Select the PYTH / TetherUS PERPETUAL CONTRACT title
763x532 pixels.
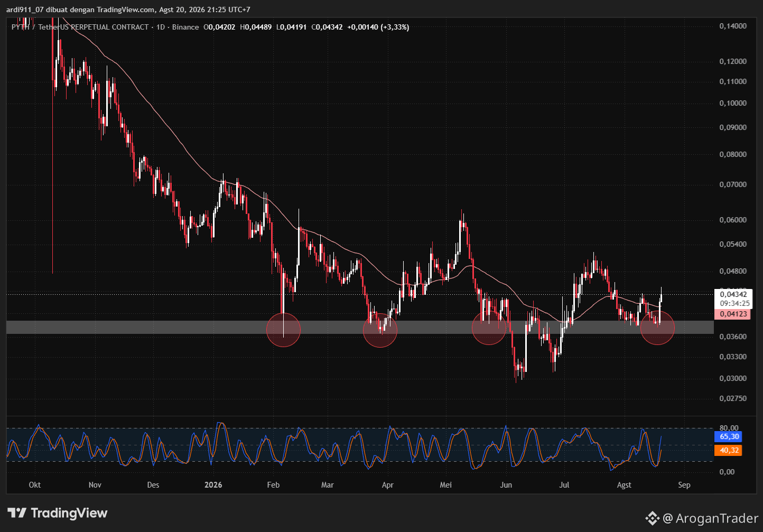(x=80, y=27)
